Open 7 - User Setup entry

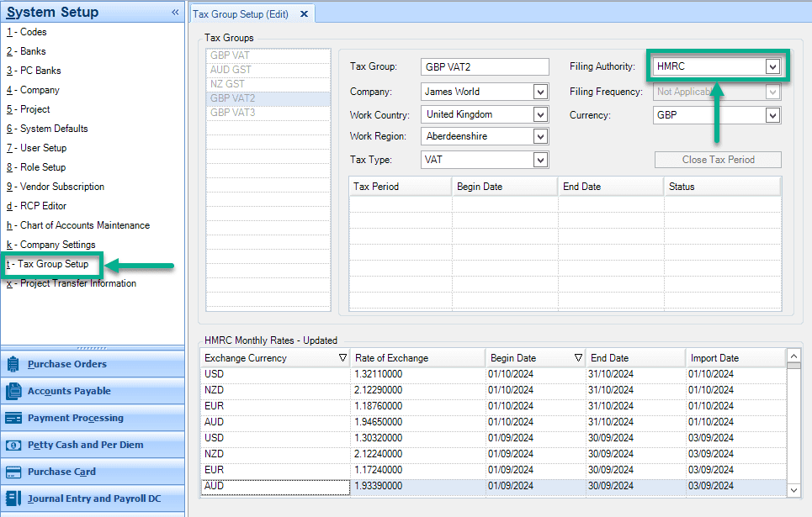click(36, 148)
